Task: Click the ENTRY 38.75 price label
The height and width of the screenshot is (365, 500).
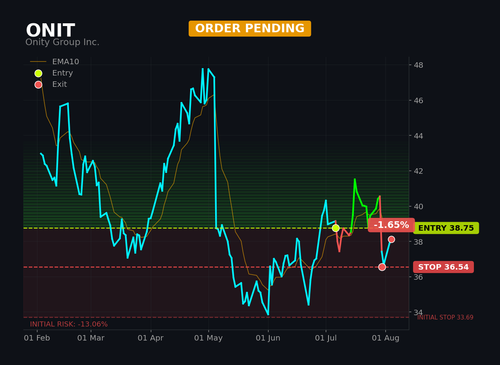Action: tap(446, 228)
